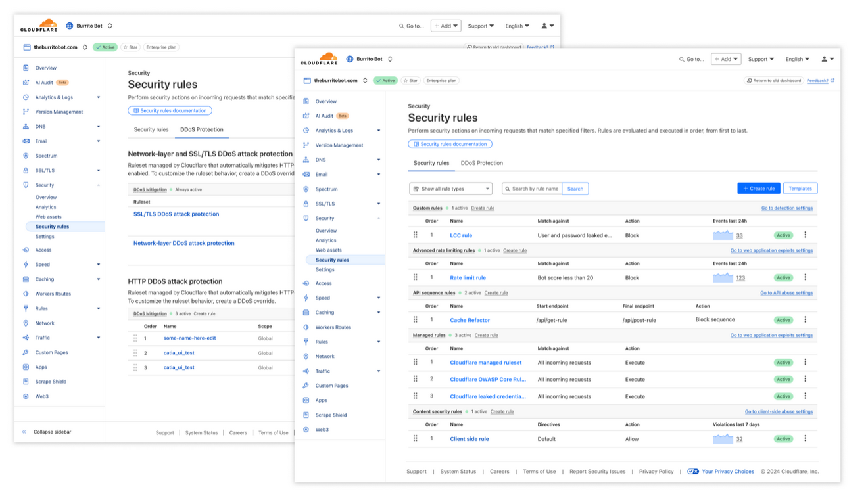Click Collapse sidebar icon in back window
The height and width of the screenshot is (502, 868).
click(24, 432)
